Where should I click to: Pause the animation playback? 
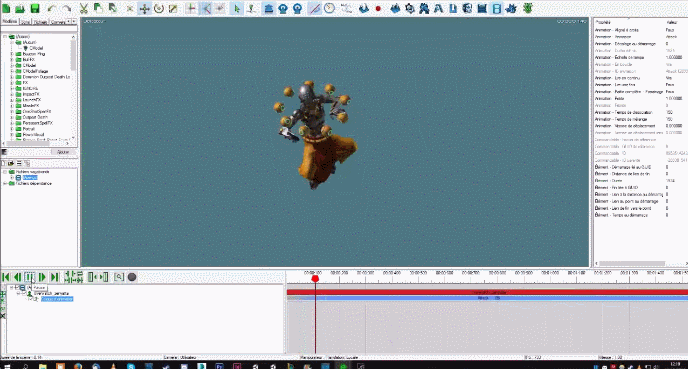(29, 277)
